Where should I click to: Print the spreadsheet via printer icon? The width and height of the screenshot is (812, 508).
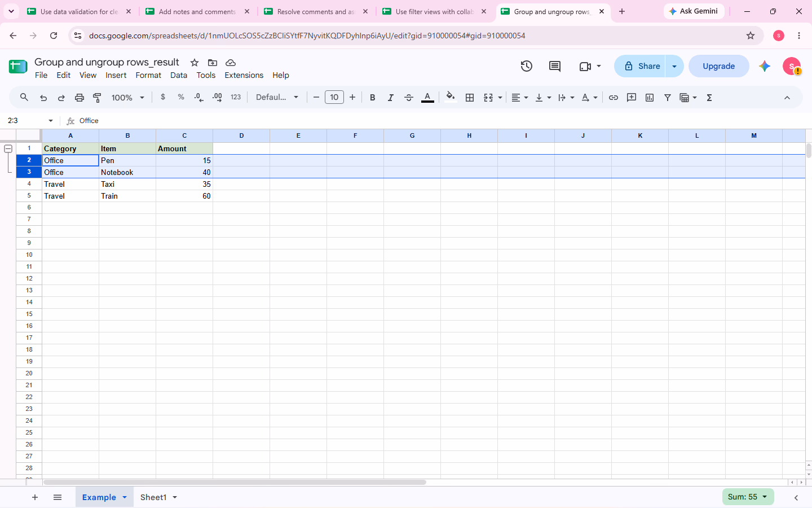[x=80, y=98]
